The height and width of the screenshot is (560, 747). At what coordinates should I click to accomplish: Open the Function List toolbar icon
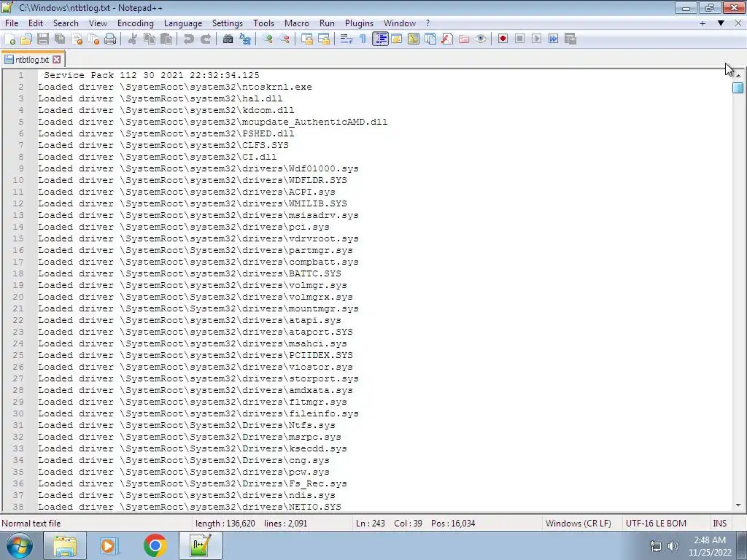(447, 39)
